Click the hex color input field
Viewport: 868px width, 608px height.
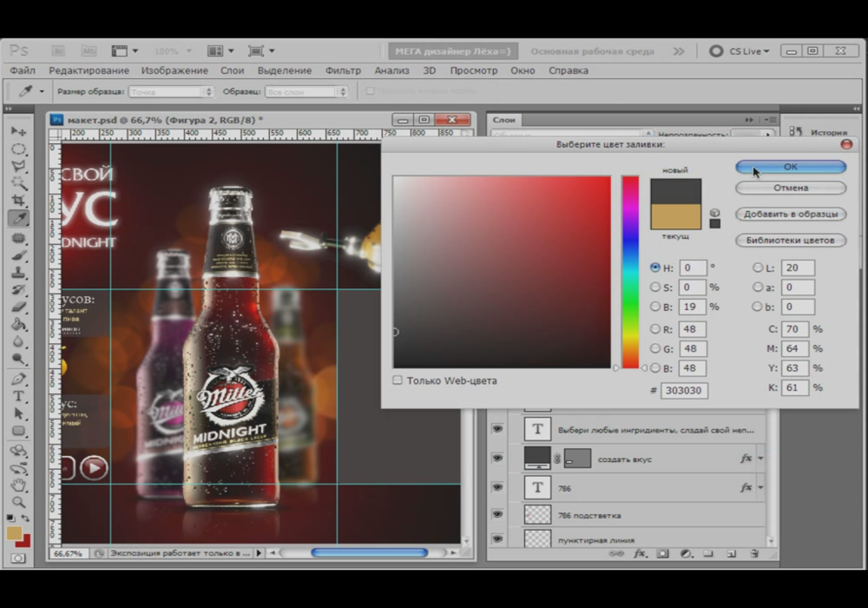point(684,390)
